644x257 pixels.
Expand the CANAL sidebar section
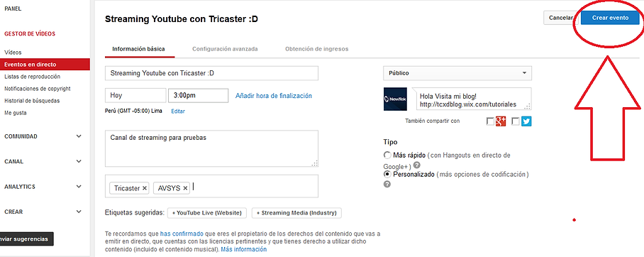click(x=43, y=161)
